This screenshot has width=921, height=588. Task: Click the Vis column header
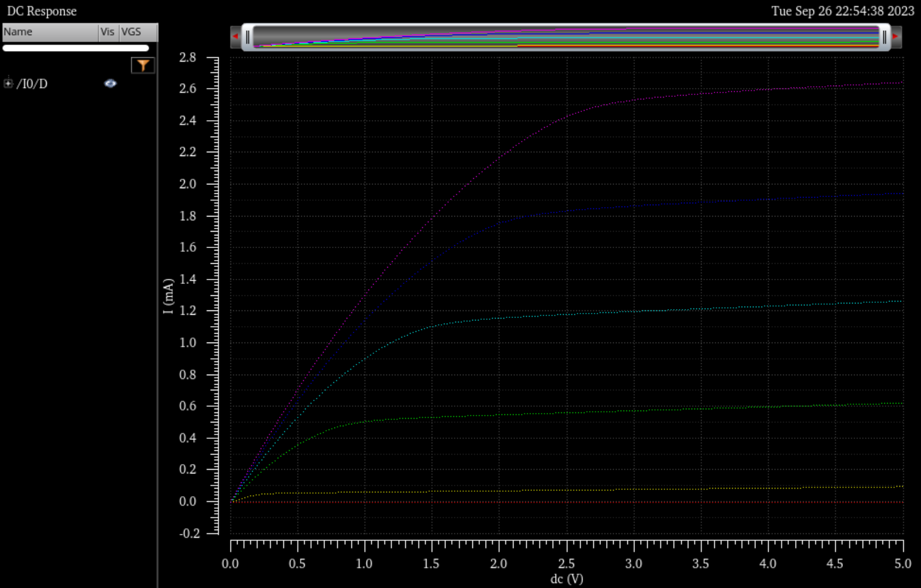(108, 32)
